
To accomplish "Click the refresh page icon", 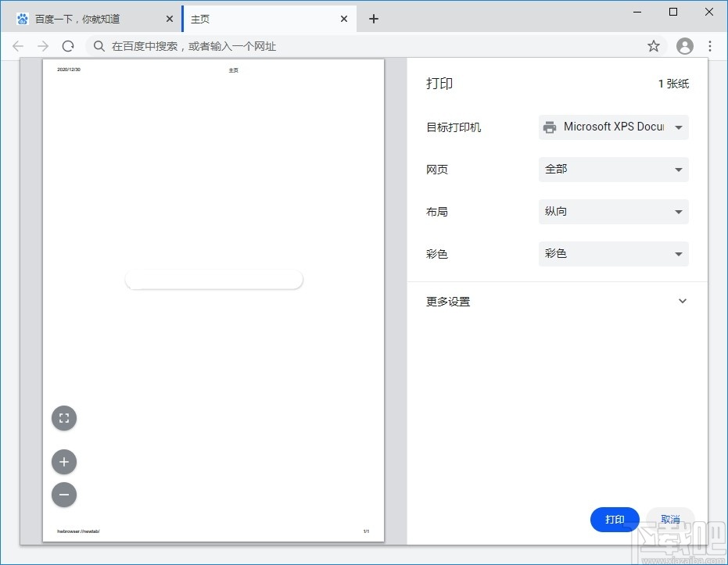I will pos(67,46).
